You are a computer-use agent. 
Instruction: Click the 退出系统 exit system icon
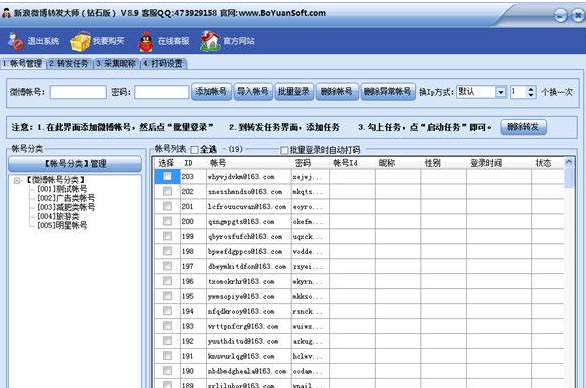click(16, 41)
